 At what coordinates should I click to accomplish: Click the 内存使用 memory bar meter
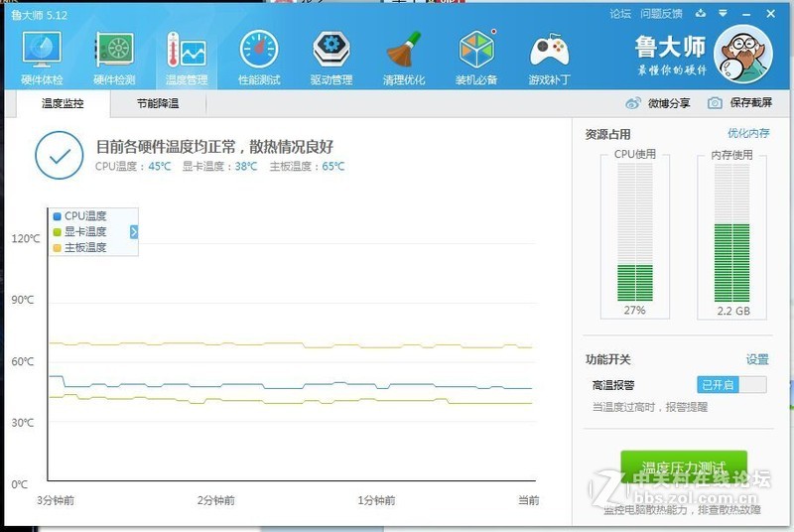point(731,232)
